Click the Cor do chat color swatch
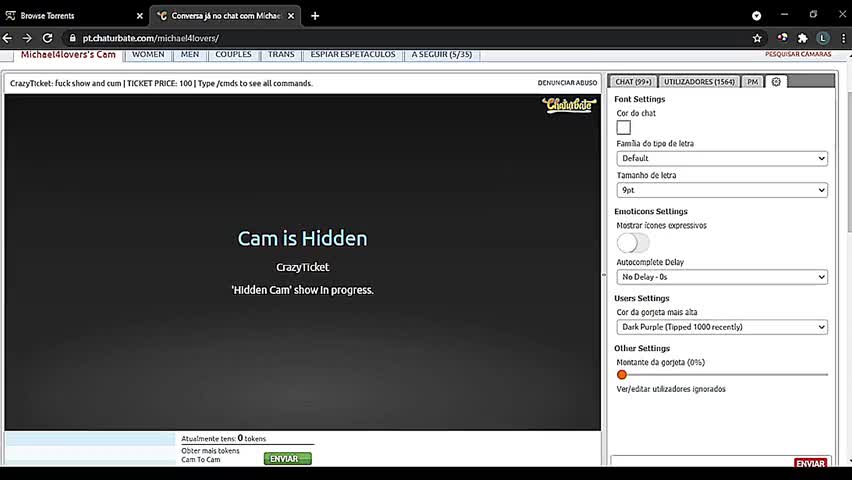Screen dimensions: 852x480 pyautogui.click(x=624, y=127)
